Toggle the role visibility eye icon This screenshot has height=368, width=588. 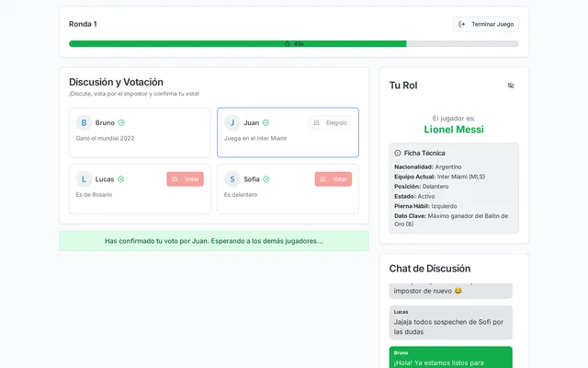coord(511,86)
